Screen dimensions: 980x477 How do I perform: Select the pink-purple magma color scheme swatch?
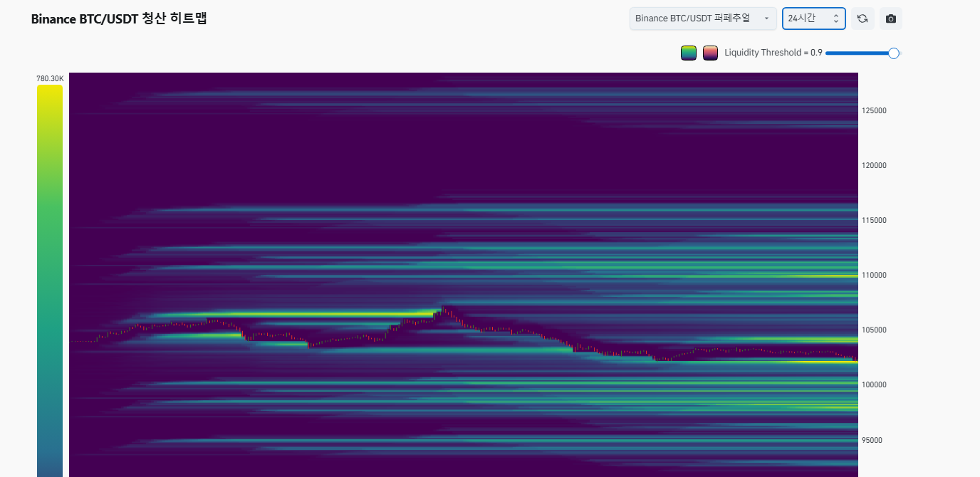[x=710, y=53]
